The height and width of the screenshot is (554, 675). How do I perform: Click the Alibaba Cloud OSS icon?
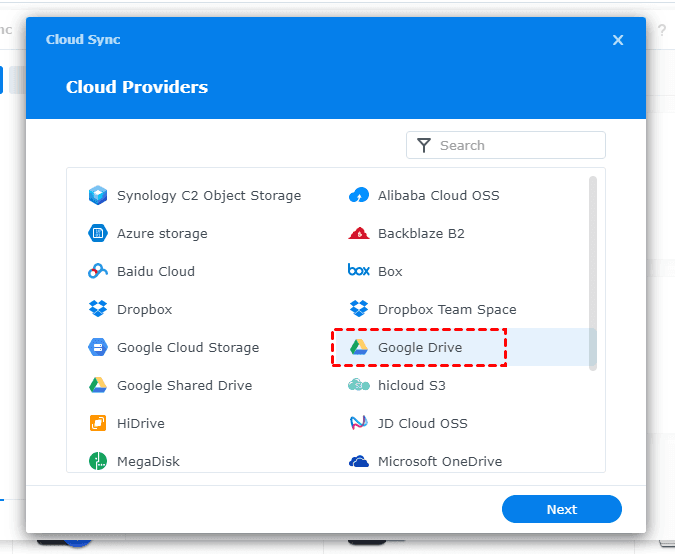tap(358, 195)
